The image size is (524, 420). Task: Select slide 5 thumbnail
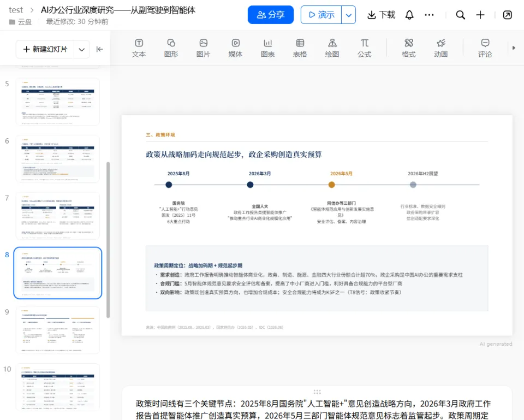coord(58,102)
